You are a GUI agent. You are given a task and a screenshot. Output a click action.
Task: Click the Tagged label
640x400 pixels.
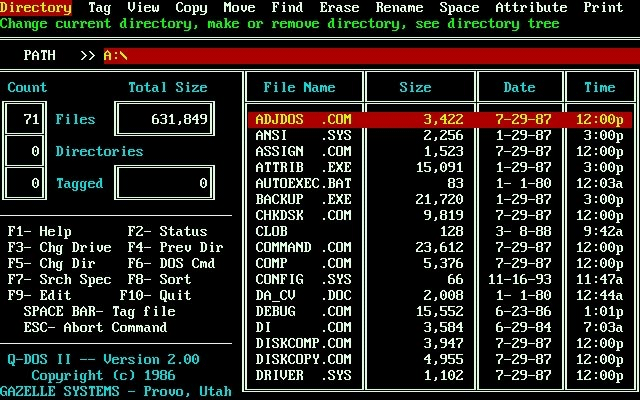80,184
